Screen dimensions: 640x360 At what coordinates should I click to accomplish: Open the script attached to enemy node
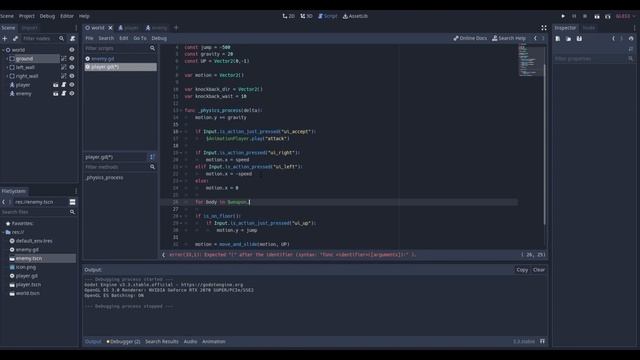(64, 93)
